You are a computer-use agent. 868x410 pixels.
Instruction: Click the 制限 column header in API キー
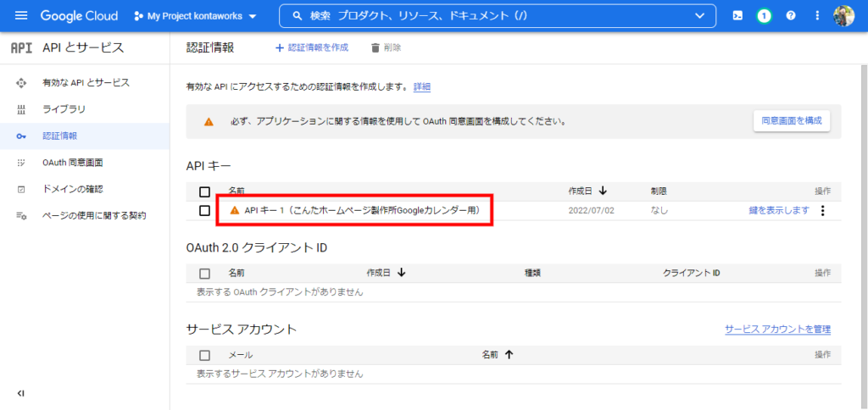659,191
